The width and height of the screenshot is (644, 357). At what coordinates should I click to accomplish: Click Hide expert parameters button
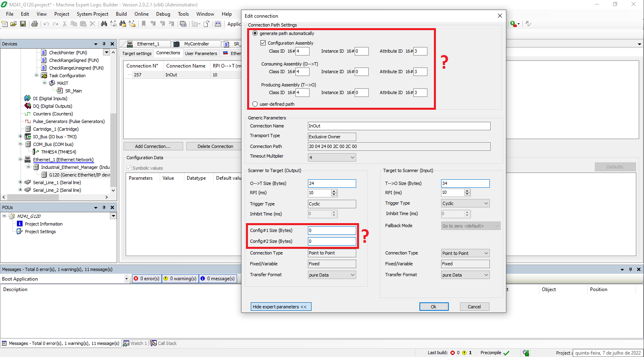tap(281, 307)
